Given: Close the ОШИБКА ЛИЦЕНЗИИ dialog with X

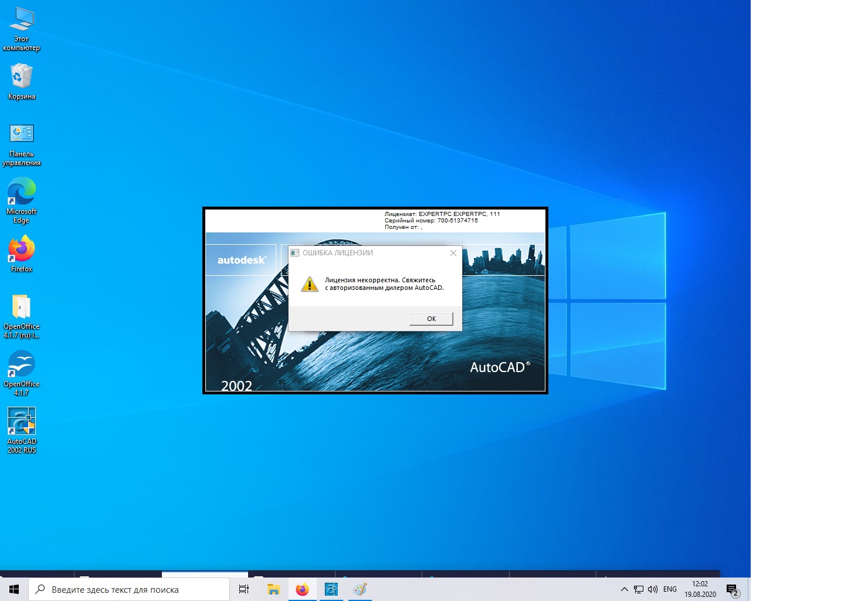Looking at the screenshot, I should click(453, 253).
